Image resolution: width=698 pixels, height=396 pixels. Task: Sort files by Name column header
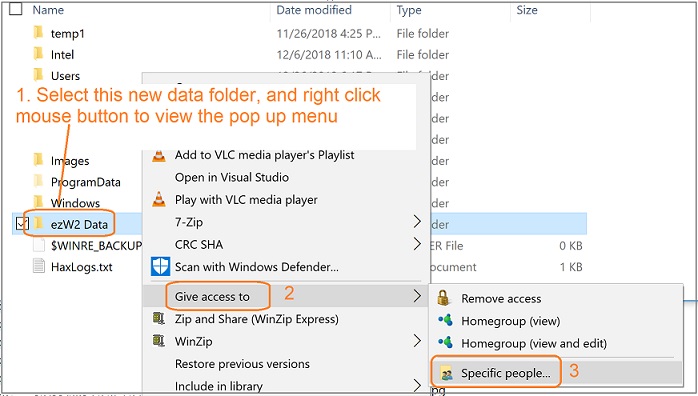tap(48, 10)
